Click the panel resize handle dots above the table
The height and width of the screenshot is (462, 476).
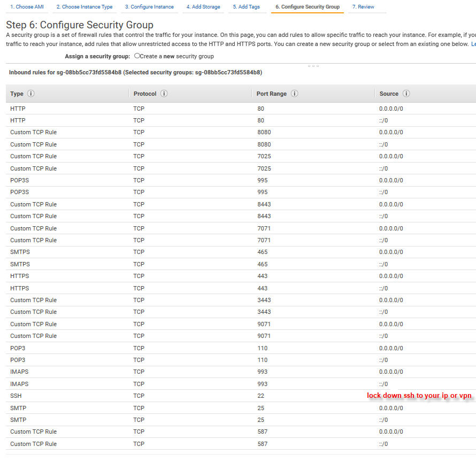point(313,66)
